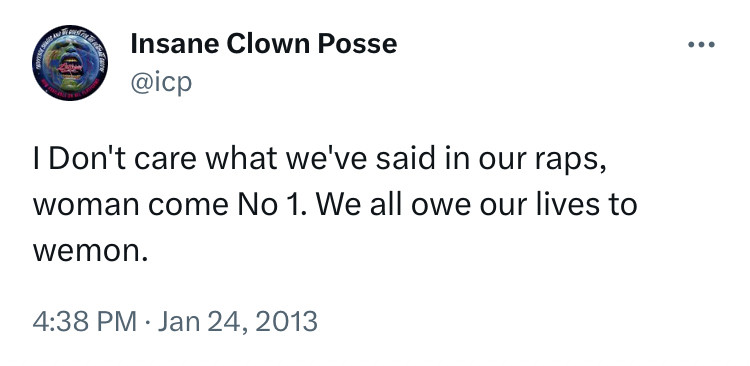The image size is (750, 366).
Task: Click the Jan 24, 2013 date
Action: (x=238, y=322)
